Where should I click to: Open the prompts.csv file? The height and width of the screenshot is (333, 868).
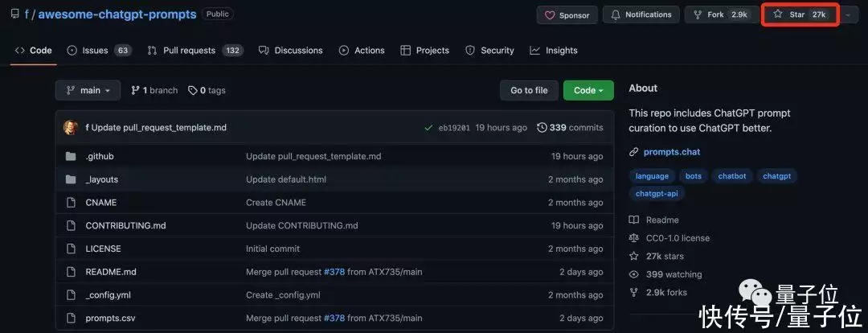click(110, 318)
